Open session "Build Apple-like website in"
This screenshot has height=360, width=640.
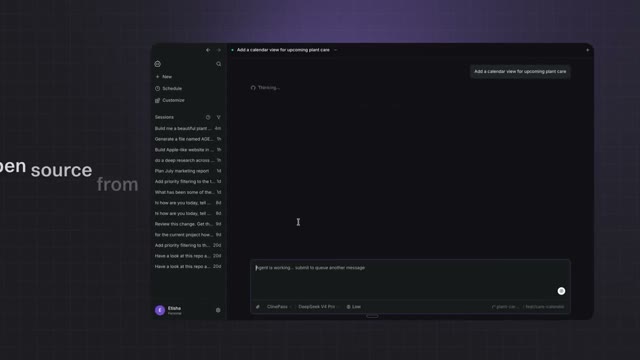click(188, 150)
